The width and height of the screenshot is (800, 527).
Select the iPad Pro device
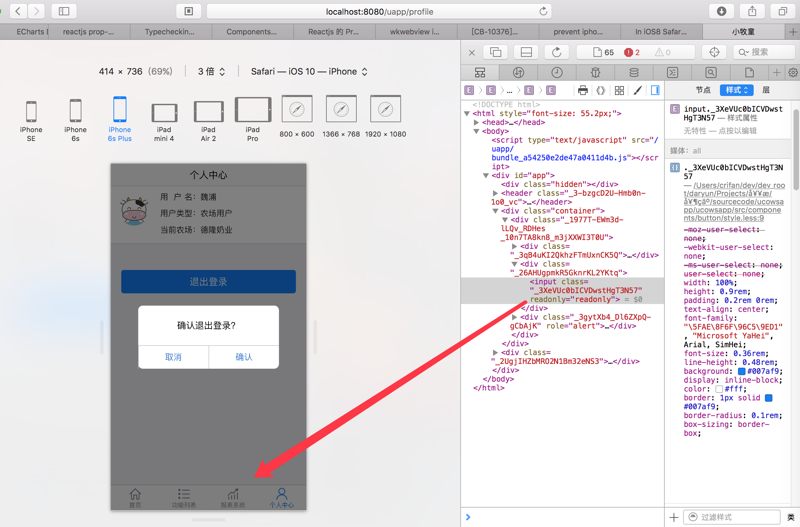coord(253,119)
